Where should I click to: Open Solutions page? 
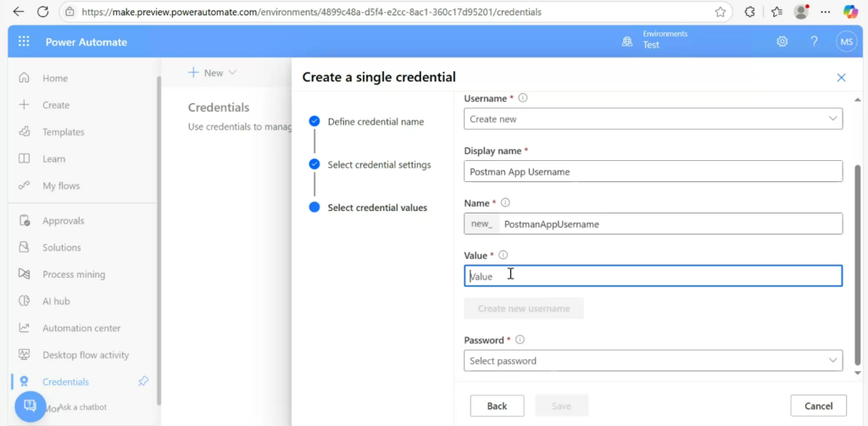point(61,247)
